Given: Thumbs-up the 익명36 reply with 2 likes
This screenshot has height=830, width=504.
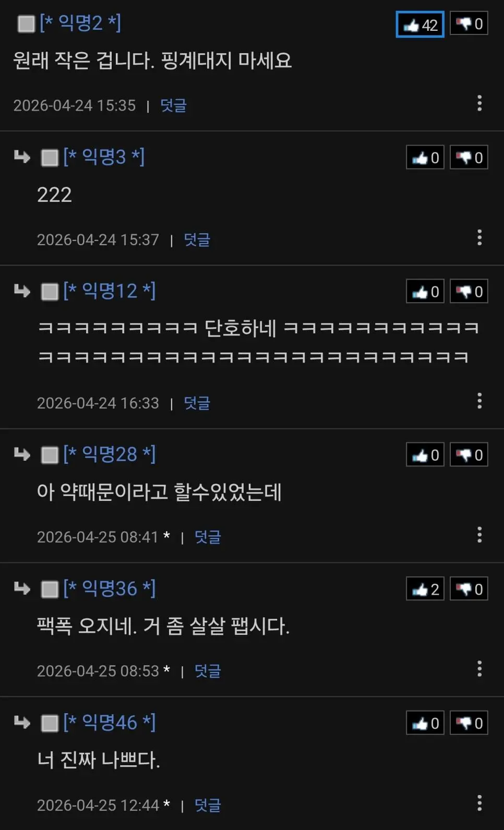Looking at the screenshot, I should pyautogui.click(x=425, y=589).
